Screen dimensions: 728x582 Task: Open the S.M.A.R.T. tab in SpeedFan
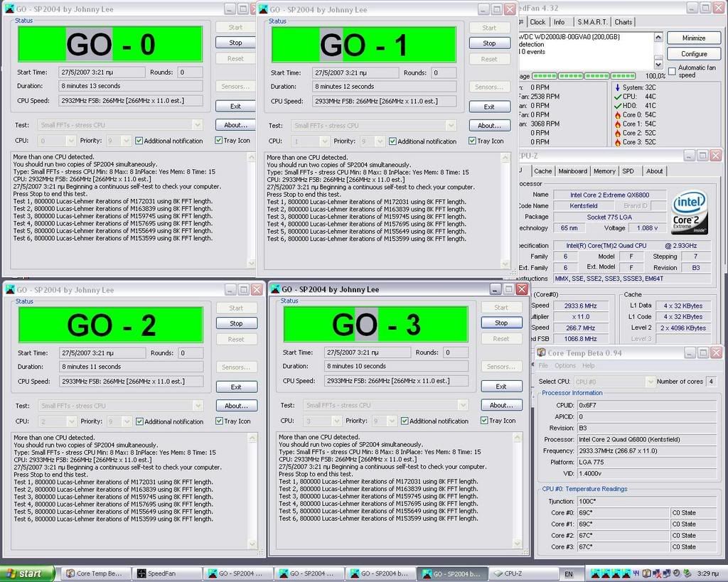pos(592,22)
